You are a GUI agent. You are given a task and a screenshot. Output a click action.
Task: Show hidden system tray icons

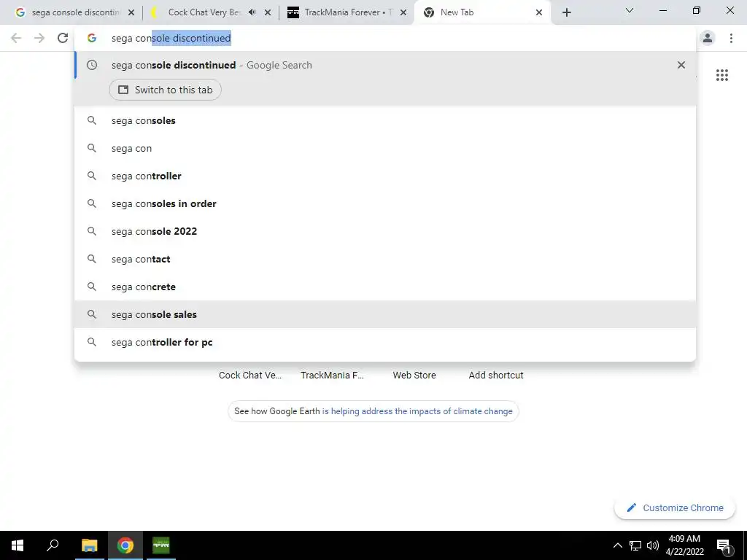[x=617, y=545]
